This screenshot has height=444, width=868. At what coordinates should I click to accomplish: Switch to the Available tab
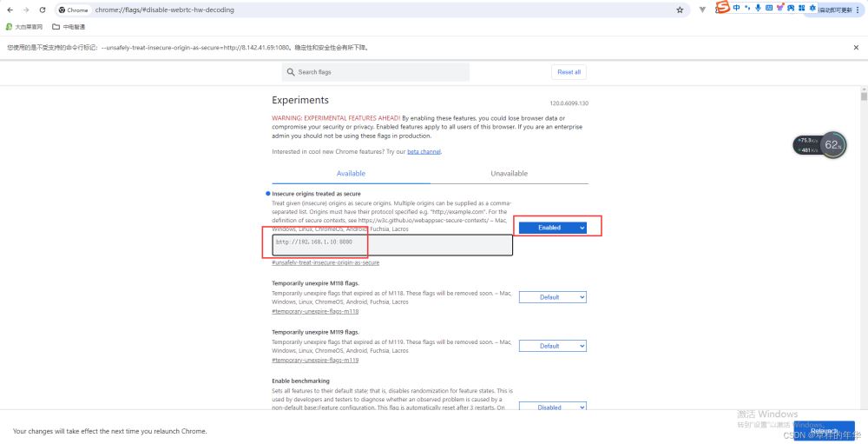tap(351, 174)
